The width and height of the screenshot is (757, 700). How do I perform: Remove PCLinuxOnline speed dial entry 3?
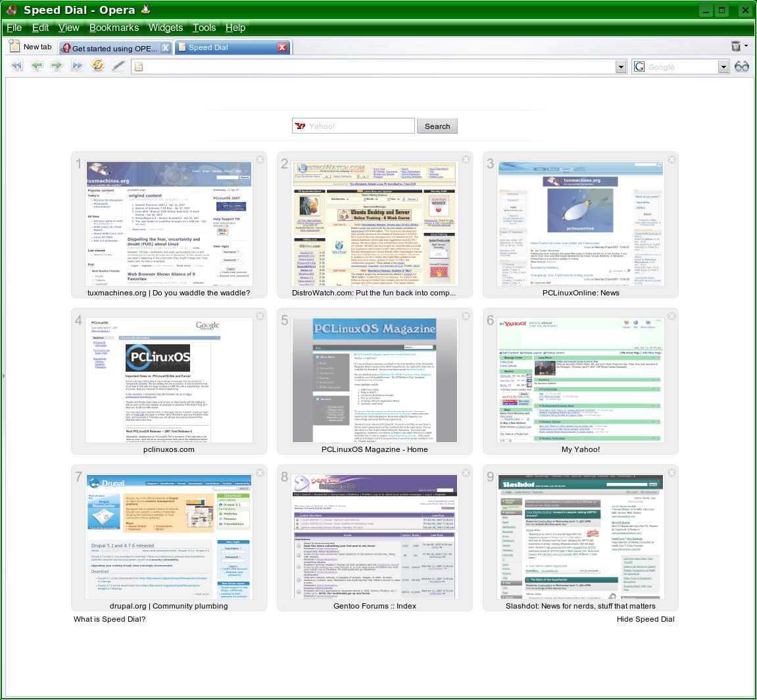(672, 159)
